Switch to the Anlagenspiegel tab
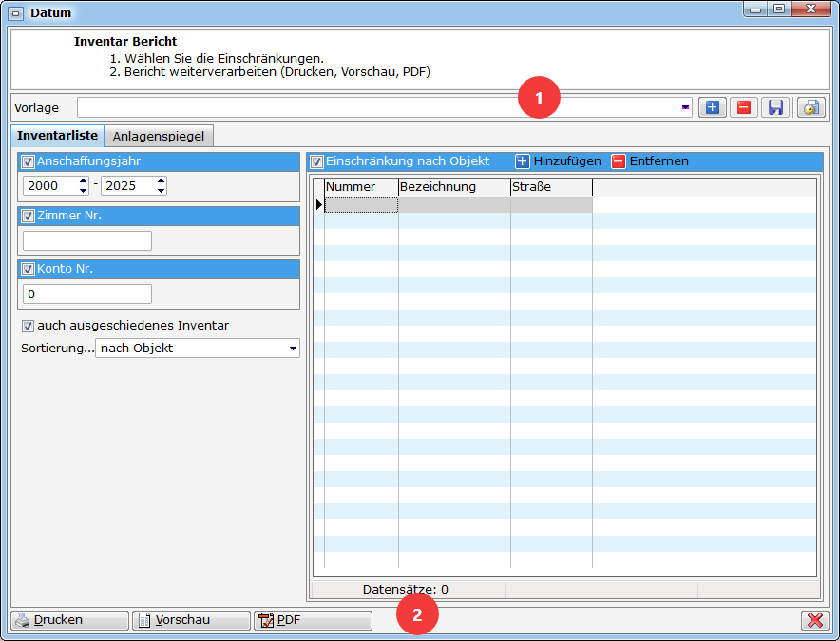The width and height of the screenshot is (840, 641). (159, 136)
